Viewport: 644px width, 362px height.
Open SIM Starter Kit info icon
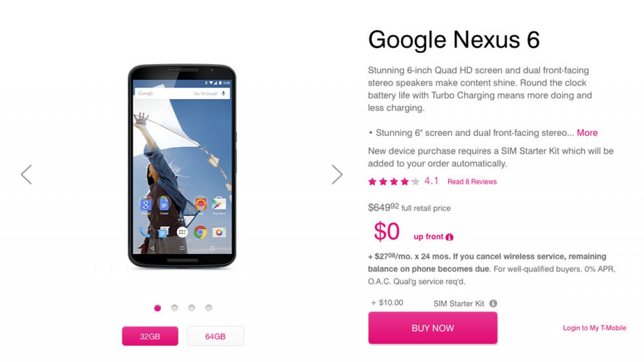pyautogui.click(x=493, y=303)
